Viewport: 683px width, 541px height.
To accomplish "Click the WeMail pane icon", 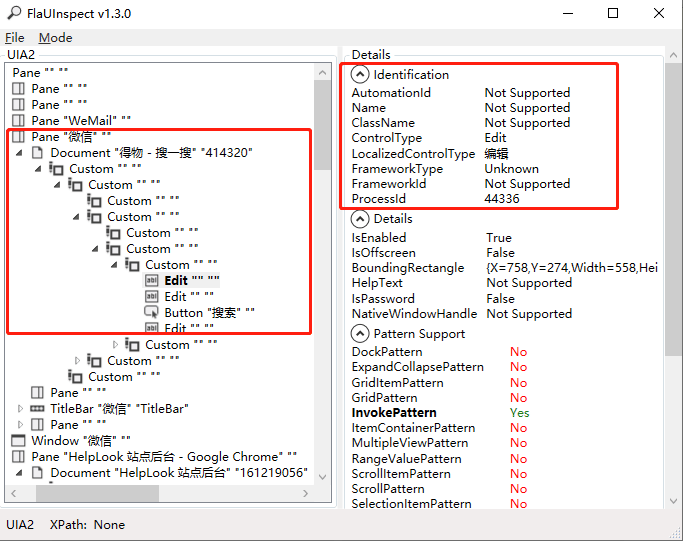I will click(18, 121).
